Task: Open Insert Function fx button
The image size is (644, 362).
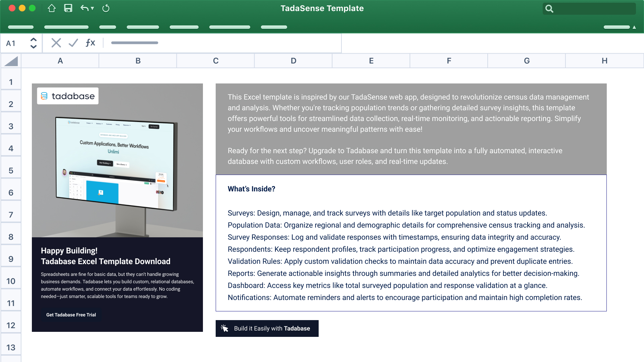Action: (x=90, y=43)
